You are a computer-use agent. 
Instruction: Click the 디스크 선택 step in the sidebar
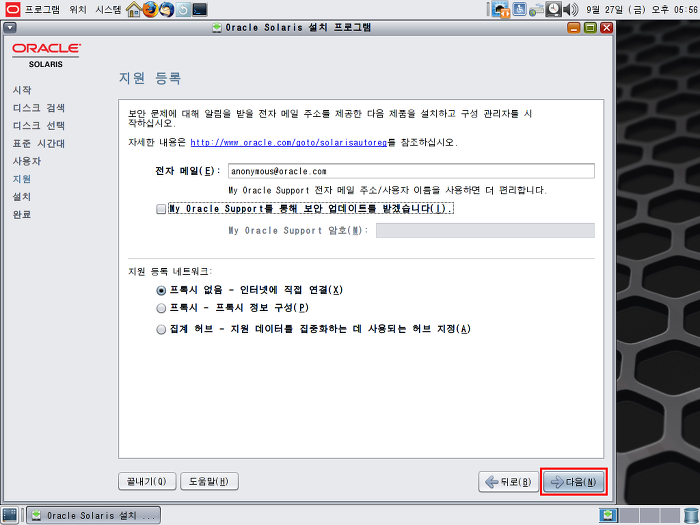click(x=39, y=126)
